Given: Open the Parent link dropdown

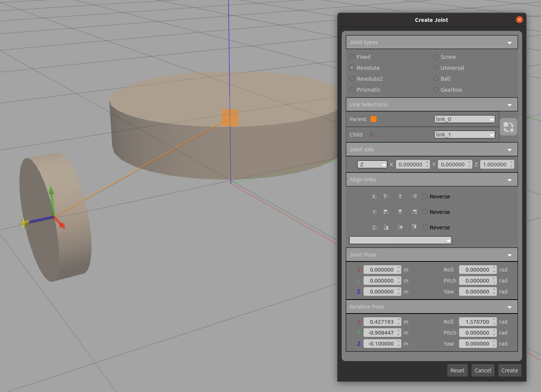Looking at the screenshot, I should [x=464, y=119].
